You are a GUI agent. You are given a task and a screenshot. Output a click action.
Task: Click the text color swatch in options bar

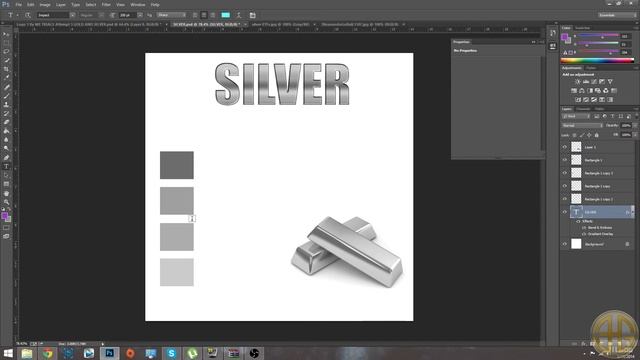coord(225,15)
